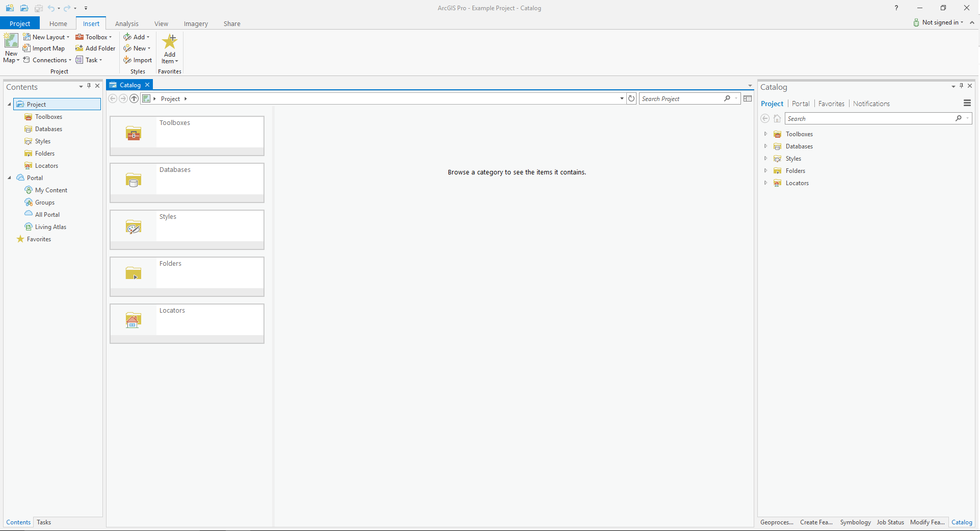Click Add Item favorites star

point(170,41)
